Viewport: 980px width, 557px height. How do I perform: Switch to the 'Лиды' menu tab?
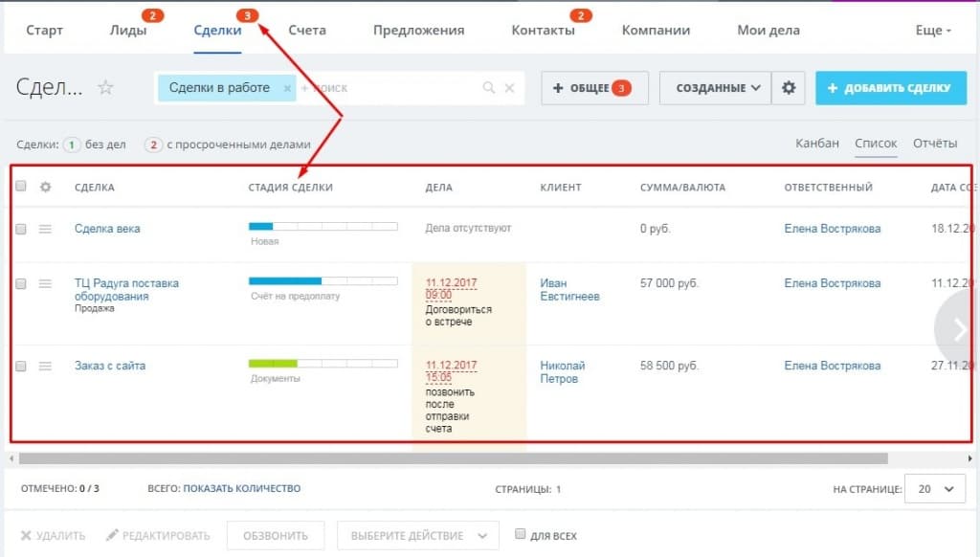click(x=128, y=30)
